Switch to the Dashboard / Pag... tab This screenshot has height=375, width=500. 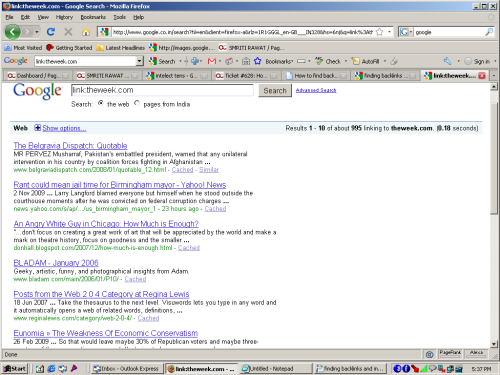[37, 76]
